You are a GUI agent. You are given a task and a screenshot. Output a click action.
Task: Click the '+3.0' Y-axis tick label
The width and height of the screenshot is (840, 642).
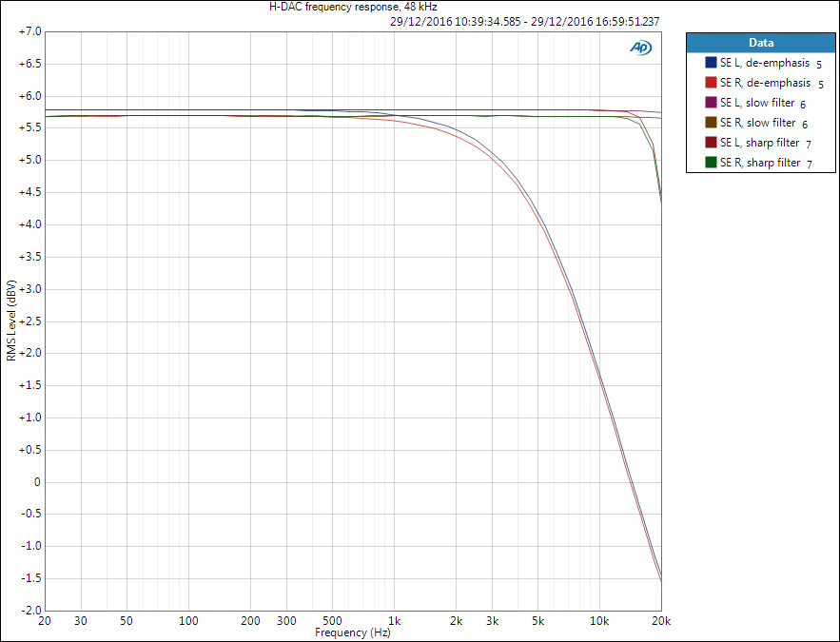(29, 289)
